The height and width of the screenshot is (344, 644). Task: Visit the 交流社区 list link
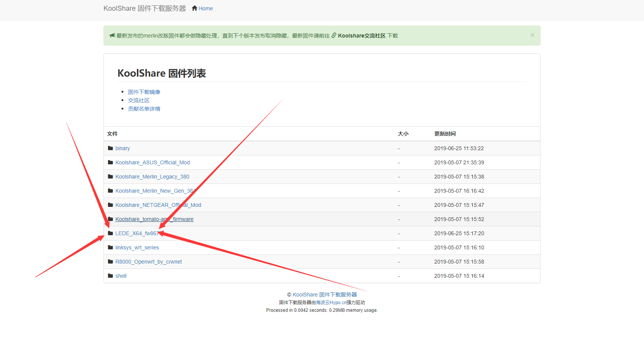(x=139, y=100)
